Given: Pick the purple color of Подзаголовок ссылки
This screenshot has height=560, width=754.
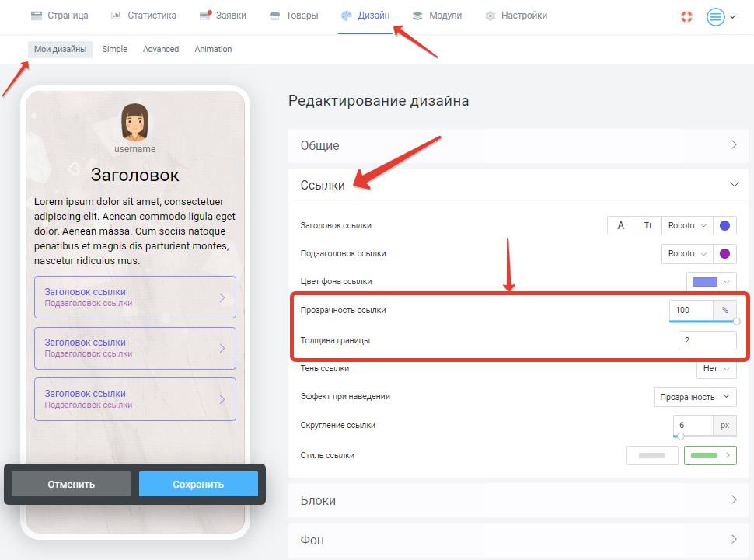Looking at the screenshot, I should click(x=724, y=253).
